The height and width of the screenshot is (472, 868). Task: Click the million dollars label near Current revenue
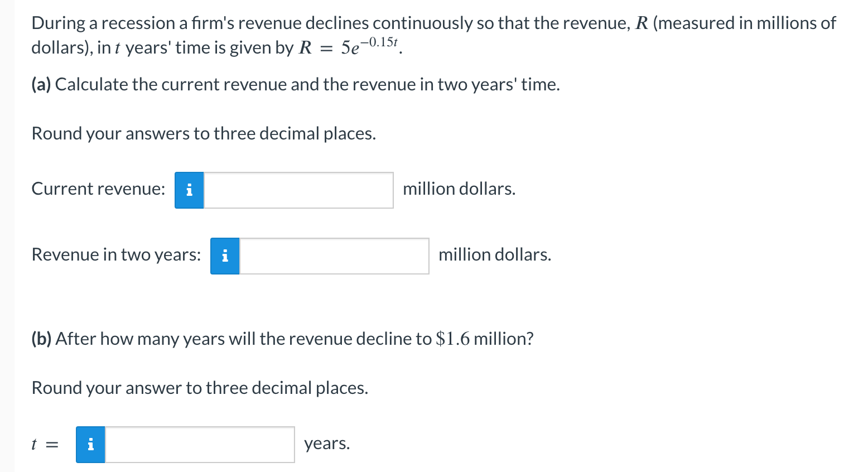point(459,189)
